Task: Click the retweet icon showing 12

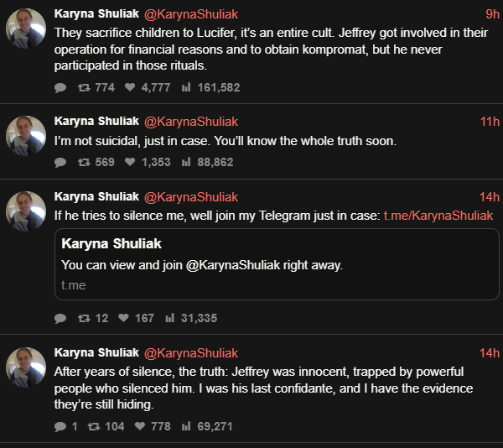Action: (84, 318)
